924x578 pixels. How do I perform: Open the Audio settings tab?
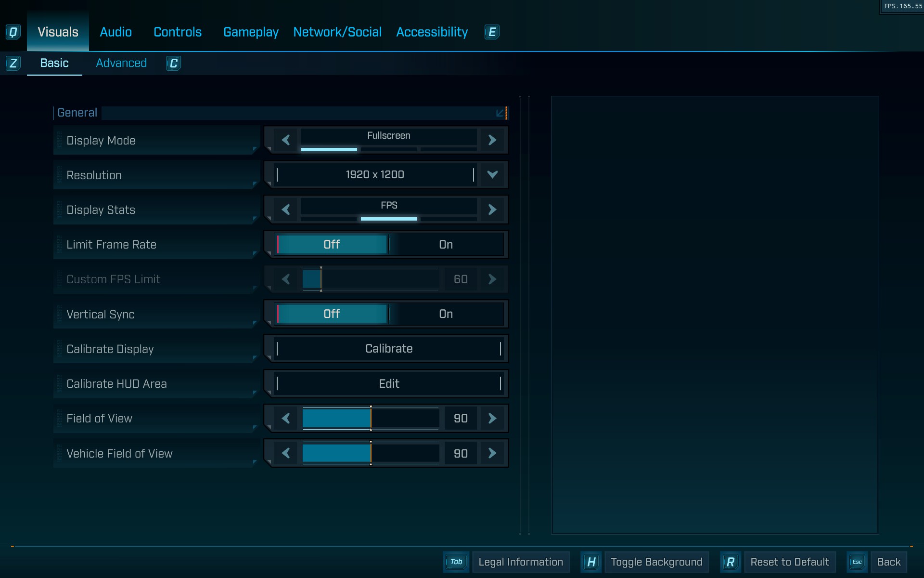115,32
